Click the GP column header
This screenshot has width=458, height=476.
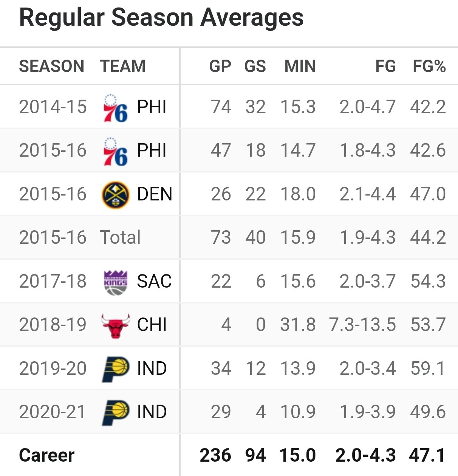pos(220,66)
